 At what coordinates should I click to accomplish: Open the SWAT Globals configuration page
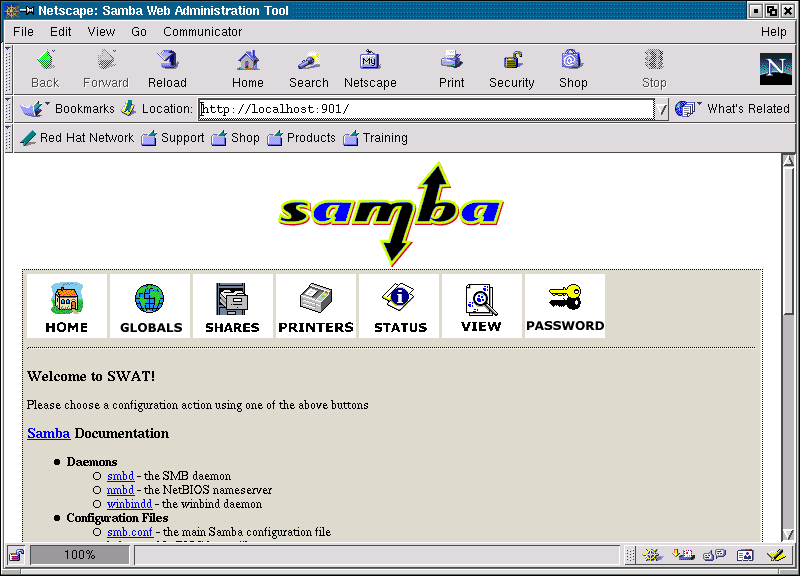click(151, 307)
